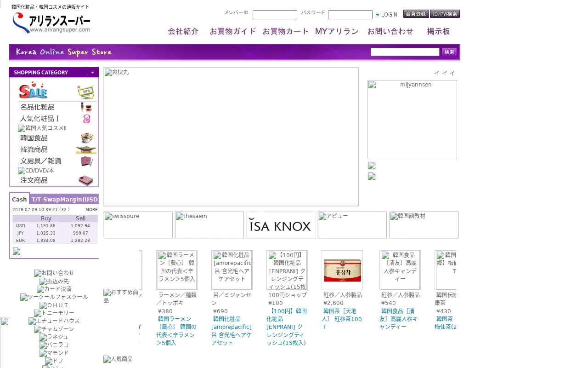This screenshot has width=588, height=368.
Task: Open the エチュードハウス brand link
Action: [x=54, y=321]
